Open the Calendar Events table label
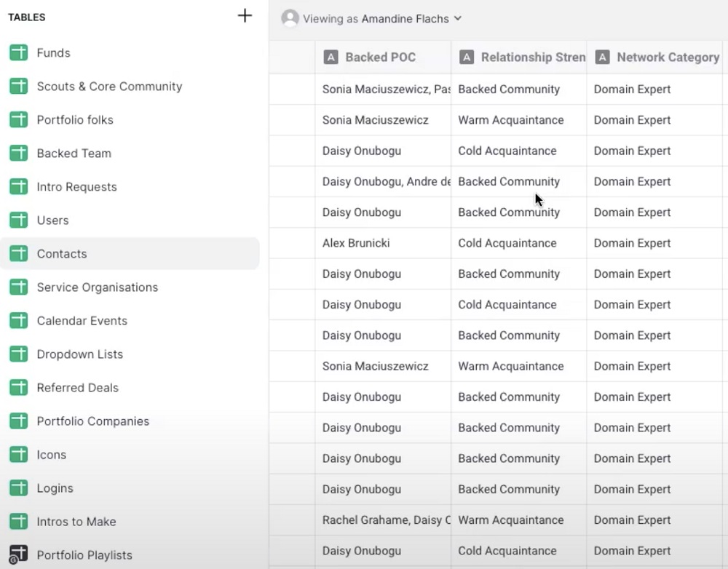Image resolution: width=728 pixels, height=569 pixels. (82, 320)
